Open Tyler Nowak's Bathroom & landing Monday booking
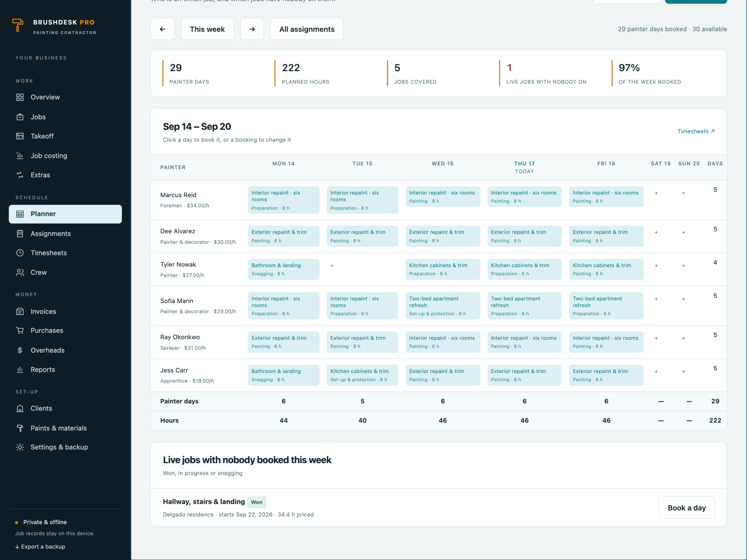The width and height of the screenshot is (747, 560). tap(284, 269)
